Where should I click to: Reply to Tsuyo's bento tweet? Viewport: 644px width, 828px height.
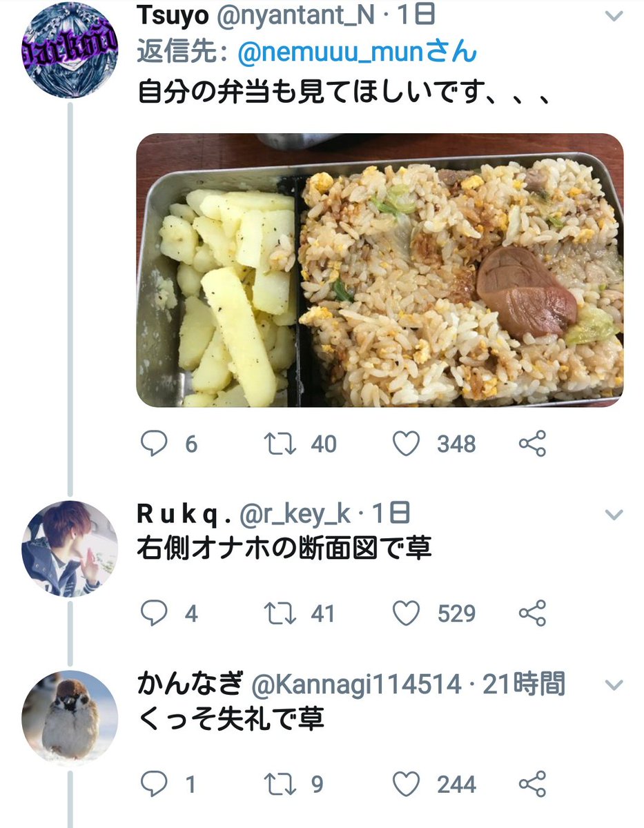pyautogui.click(x=154, y=444)
